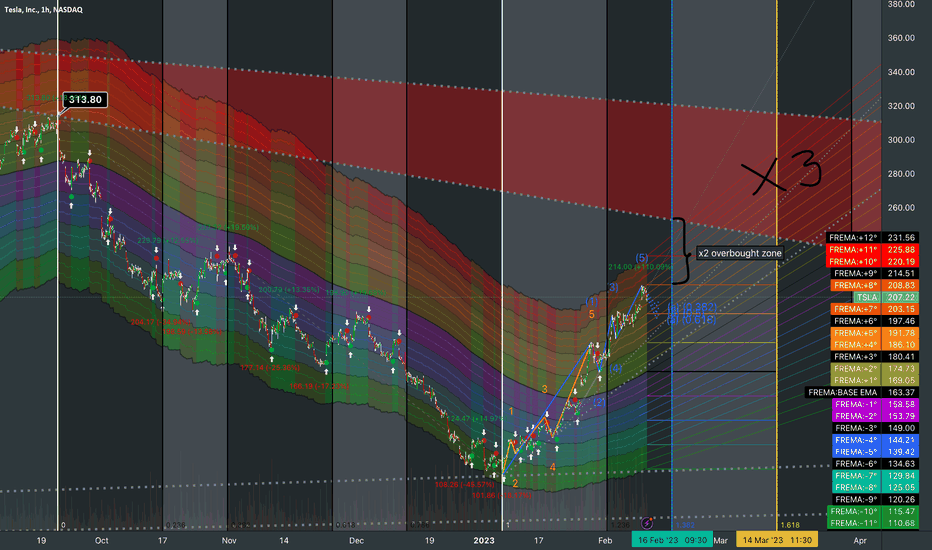This screenshot has width=932, height=550.
Task: Click the 360.00 price axis value
Action: (x=900, y=38)
